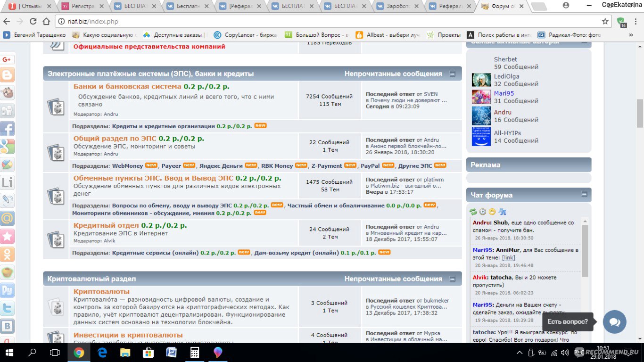The height and width of the screenshot is (362, 644).
Task: Open the Payeer subsection link
Action: 171,166
